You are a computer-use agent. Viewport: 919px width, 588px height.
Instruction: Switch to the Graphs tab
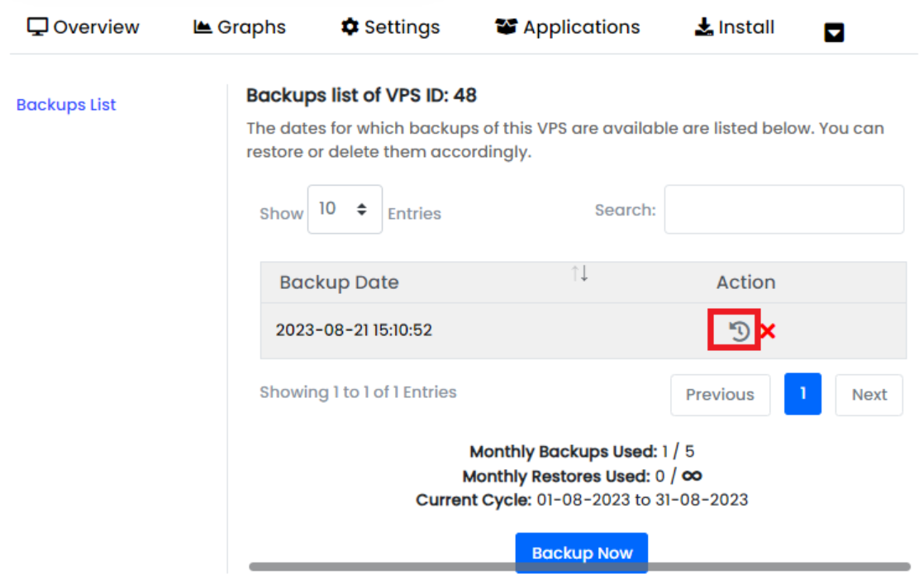240,27
